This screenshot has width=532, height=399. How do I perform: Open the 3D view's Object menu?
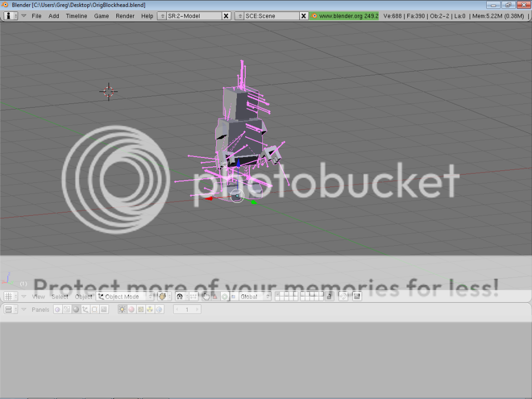click(x=84, y=297)
